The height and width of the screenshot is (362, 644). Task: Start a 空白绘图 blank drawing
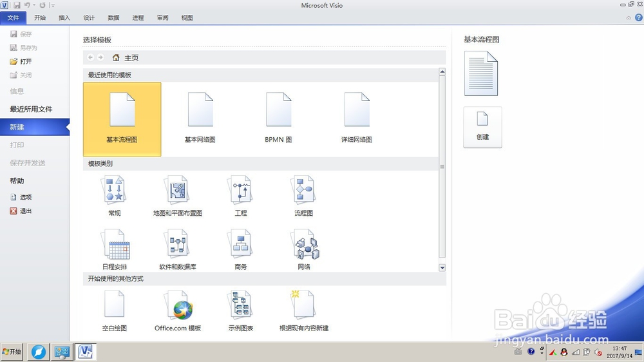pyautogui.click(x=114, y=311)
